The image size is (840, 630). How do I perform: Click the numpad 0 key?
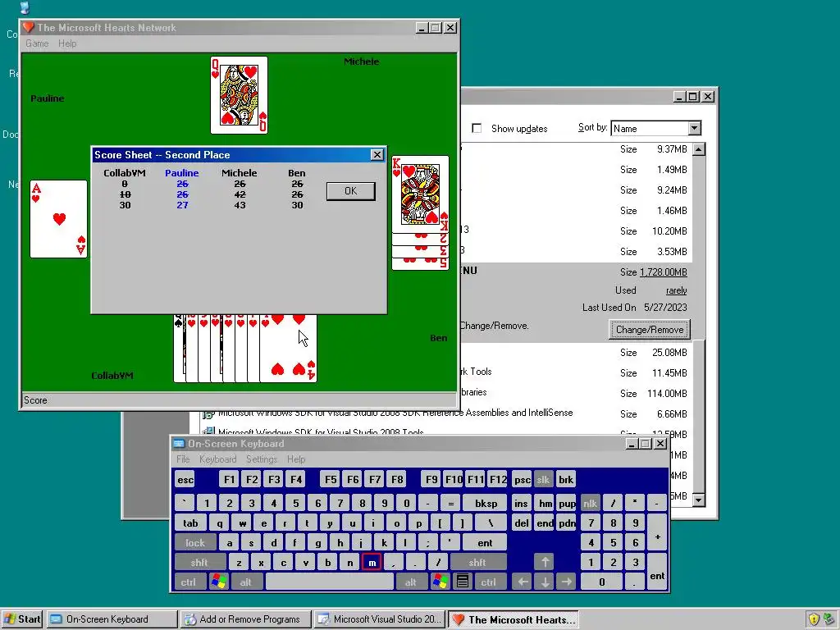pyautogui.click(x=601, y=582)
